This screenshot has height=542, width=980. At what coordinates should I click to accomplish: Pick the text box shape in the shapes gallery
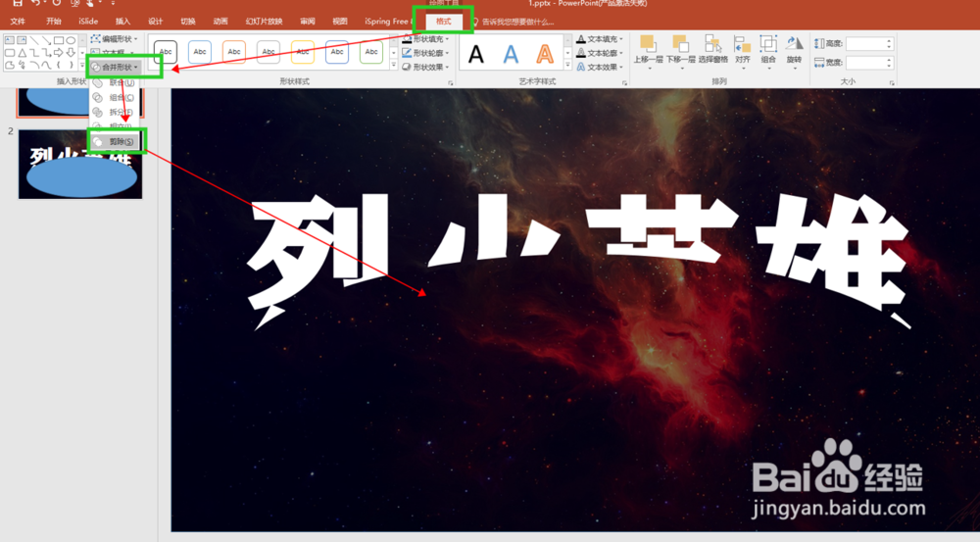point(10,40)
